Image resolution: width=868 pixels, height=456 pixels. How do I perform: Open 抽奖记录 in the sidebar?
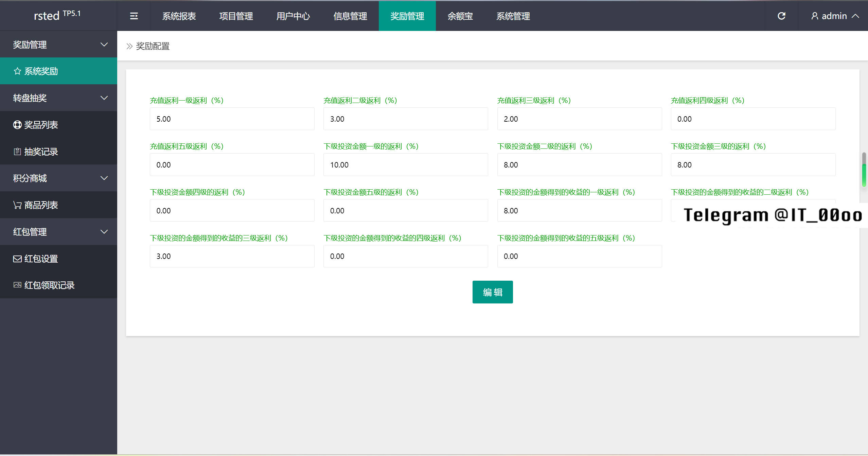coord(58,152)
